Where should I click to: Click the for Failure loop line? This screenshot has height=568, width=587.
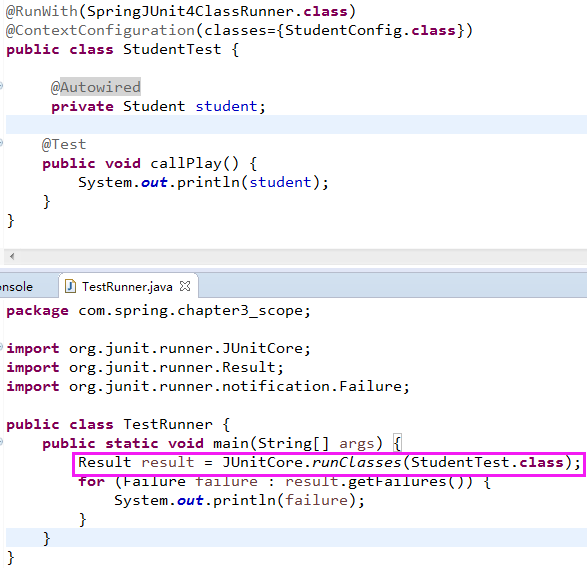tap(284, 482)
